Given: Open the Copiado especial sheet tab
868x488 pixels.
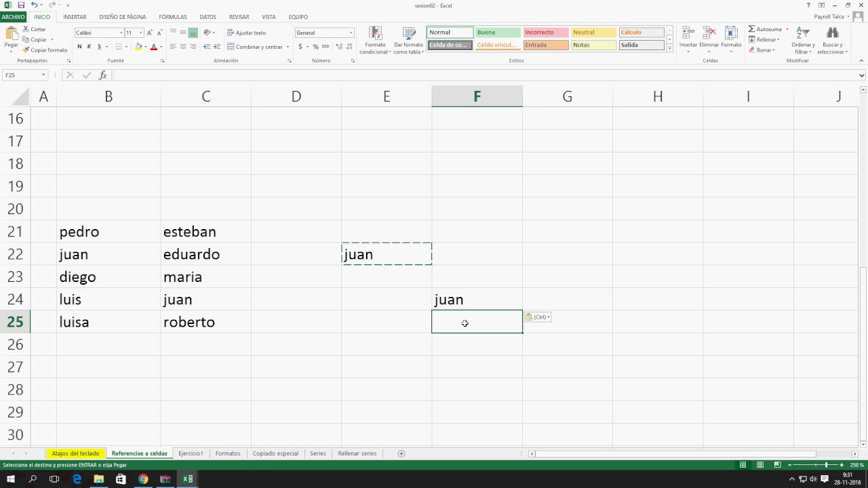Looking at the screenshot, I should click(275, 453).
